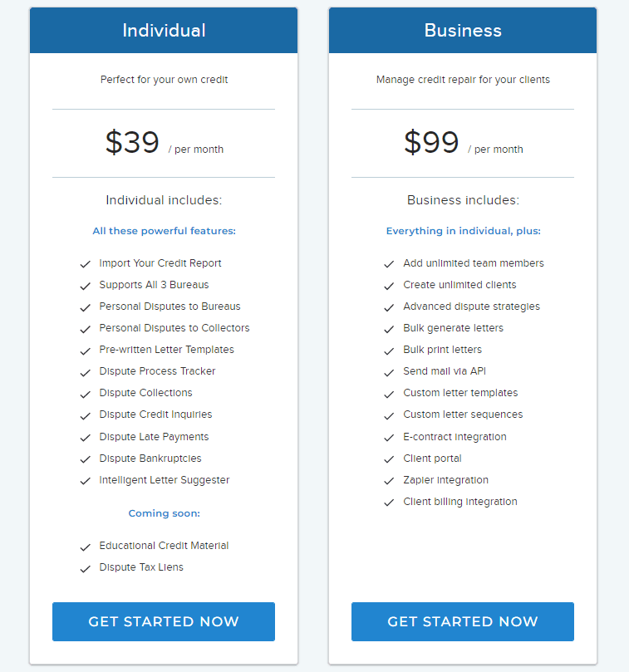Click Get Started Now under Business plan

[x=463, y=621]
